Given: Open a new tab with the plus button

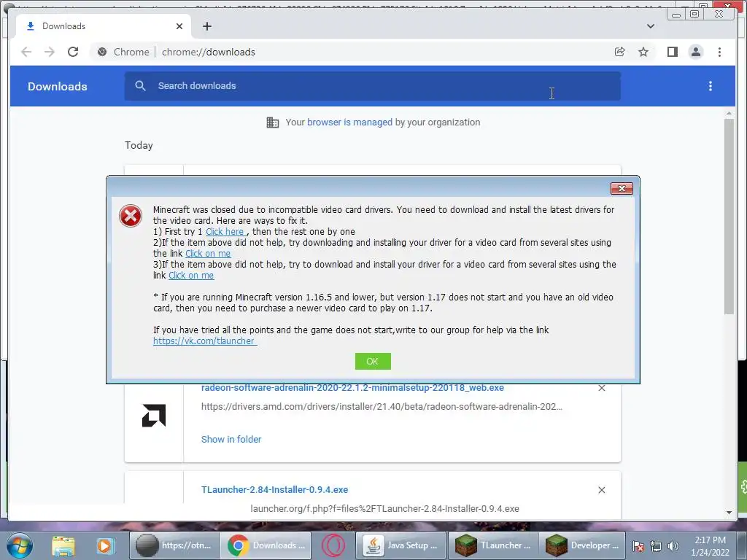Looking at the screenshot, I should point(206,26).
